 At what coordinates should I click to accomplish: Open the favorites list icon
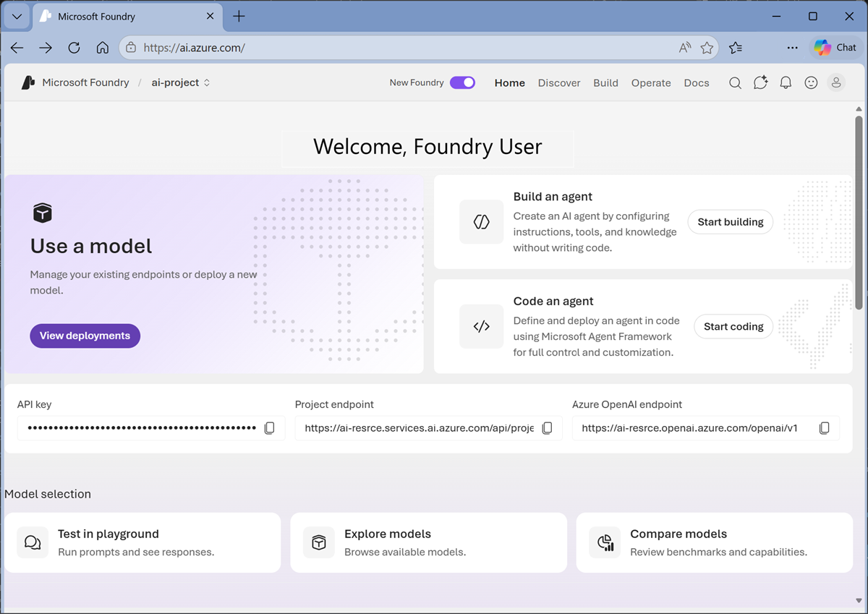pyautogui.click(x=736, y=48)
